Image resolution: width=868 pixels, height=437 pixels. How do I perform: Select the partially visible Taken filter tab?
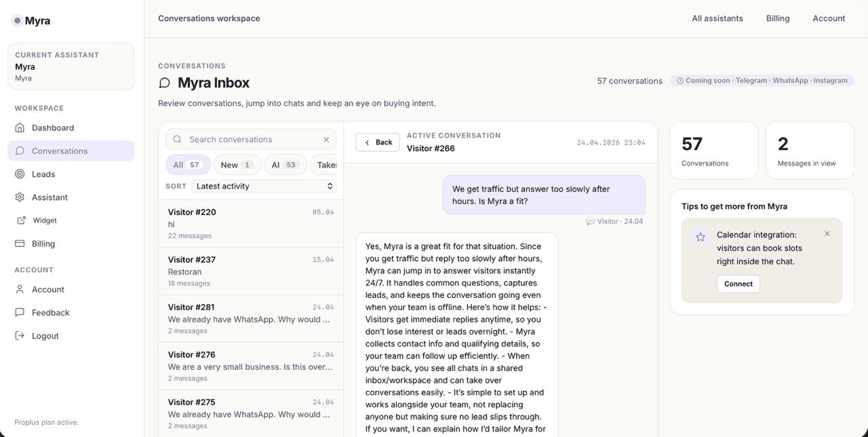(323, 165)
